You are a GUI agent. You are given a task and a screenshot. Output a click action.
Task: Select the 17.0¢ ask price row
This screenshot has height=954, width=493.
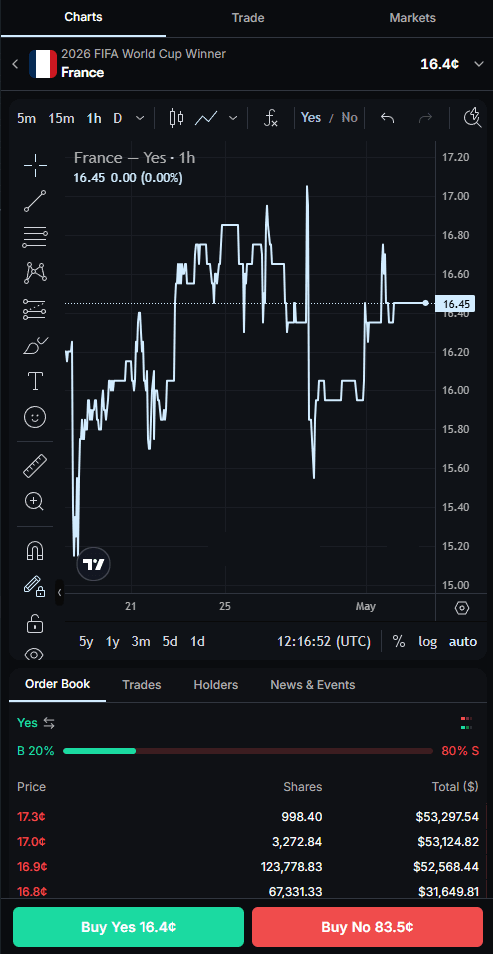(x=248, y=841)
